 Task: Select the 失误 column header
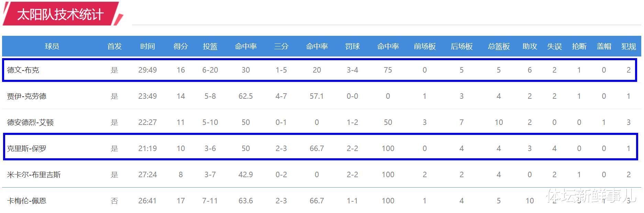(554, 46)
